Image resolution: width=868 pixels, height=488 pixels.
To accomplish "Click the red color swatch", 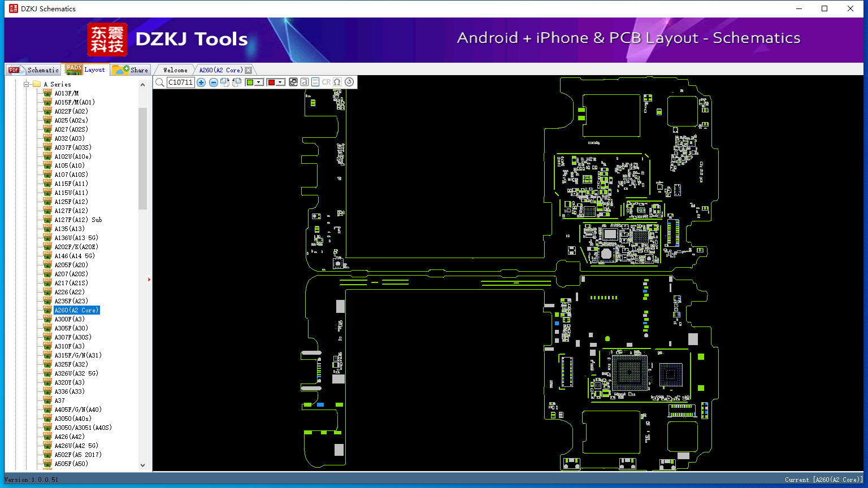I will [271, 82].
